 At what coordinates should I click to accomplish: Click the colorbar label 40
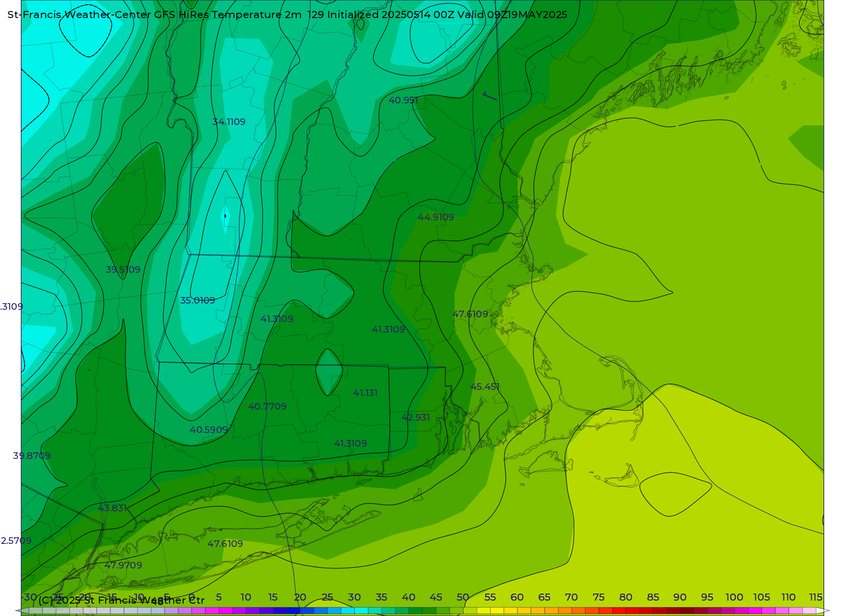coord(408,598)
